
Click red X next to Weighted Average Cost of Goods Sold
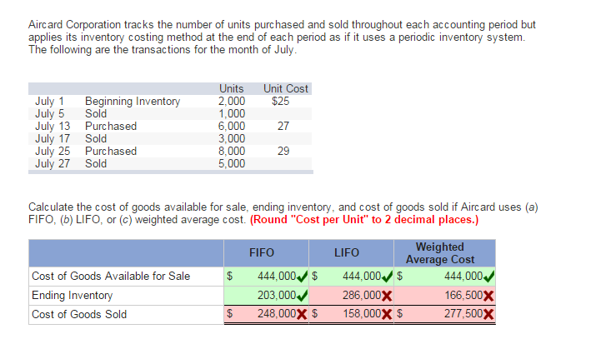[488, 314]
